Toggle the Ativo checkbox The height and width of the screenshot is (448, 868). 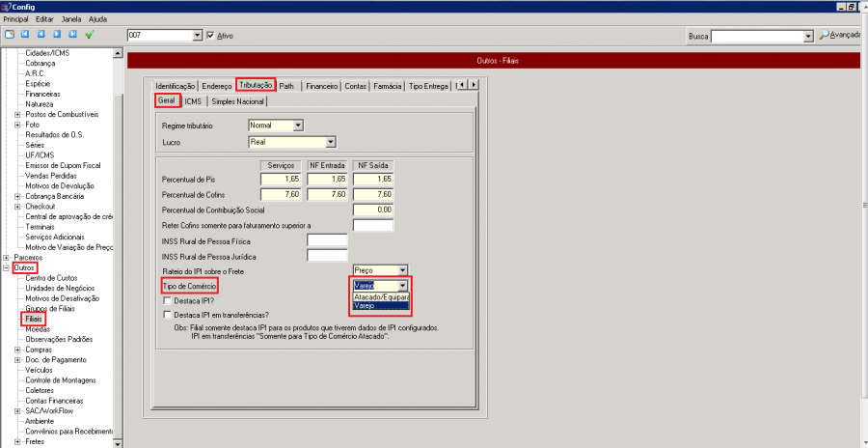[210, 36]
